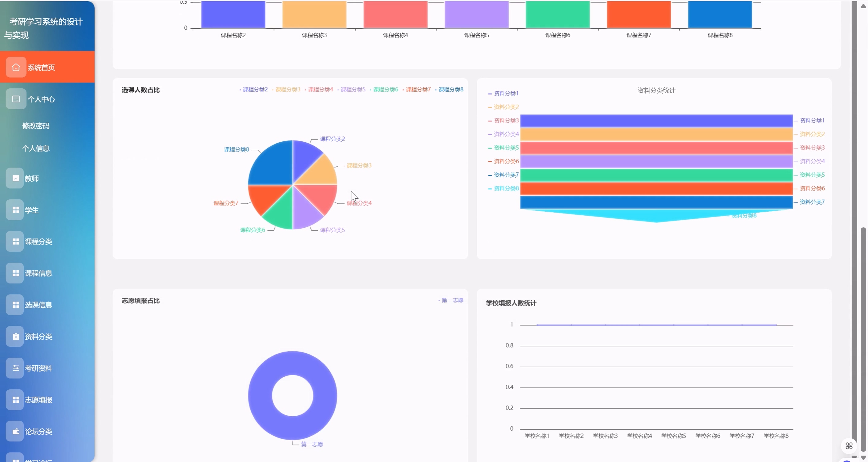Open 个人信息 submenu item

coord(36,148)
